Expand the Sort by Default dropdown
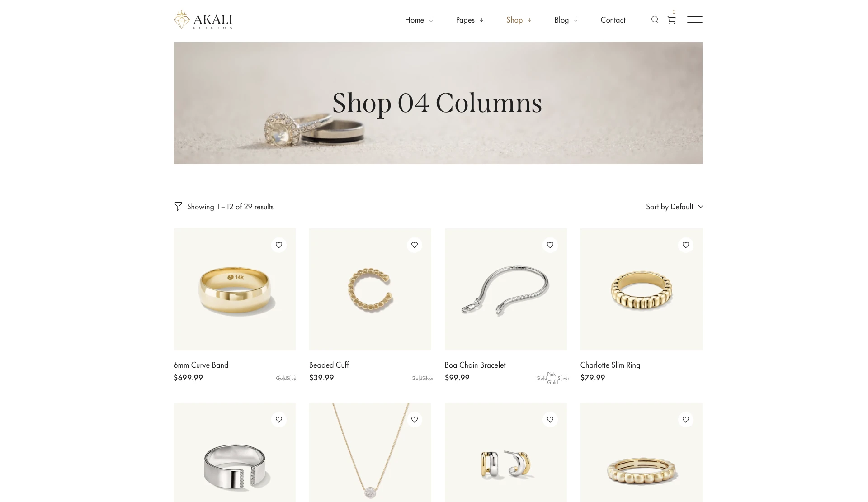Viewport: 868px width, 502px height. pos(675,207)
